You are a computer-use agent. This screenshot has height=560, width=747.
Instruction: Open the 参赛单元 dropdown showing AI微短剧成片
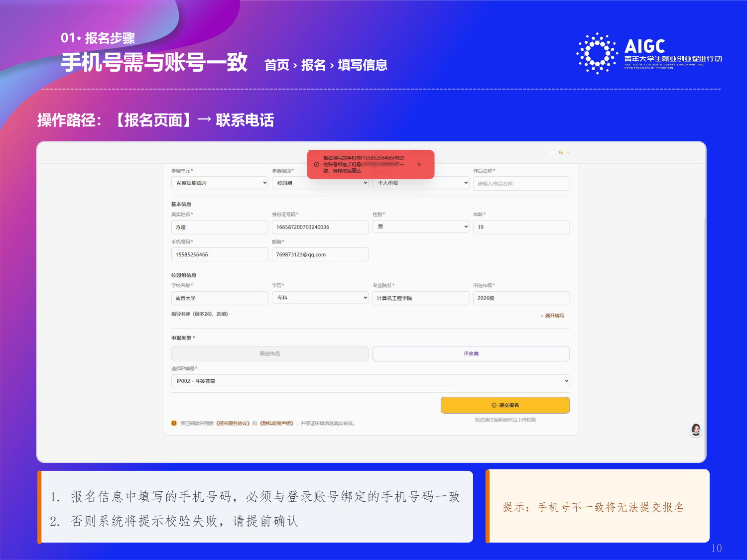coord(220,183)
